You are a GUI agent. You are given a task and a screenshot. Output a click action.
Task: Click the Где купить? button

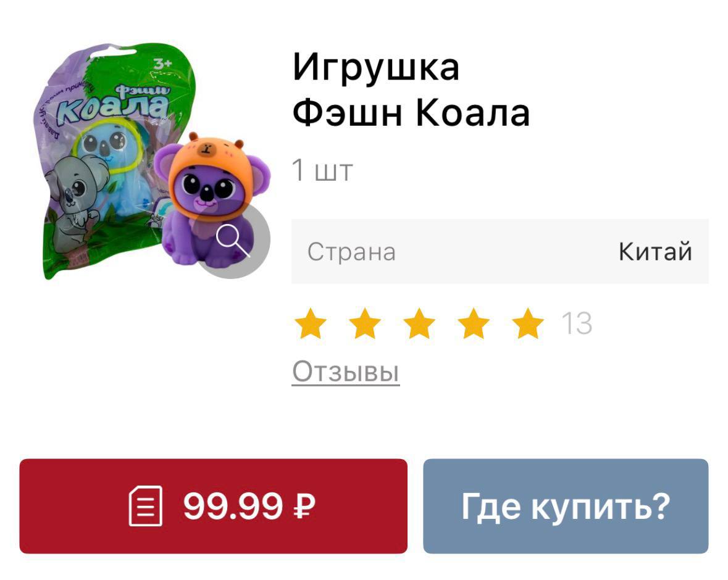[x=566, y=506]
